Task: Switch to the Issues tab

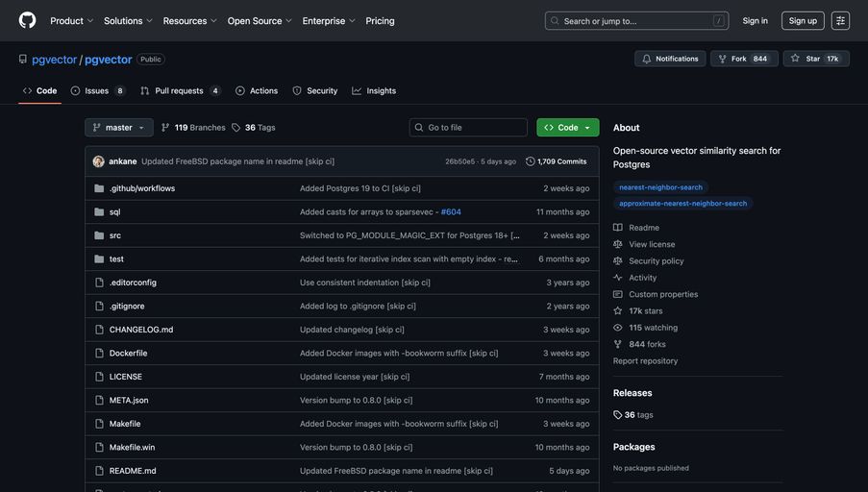Action: pyautogui.click(x=97, y=91)
